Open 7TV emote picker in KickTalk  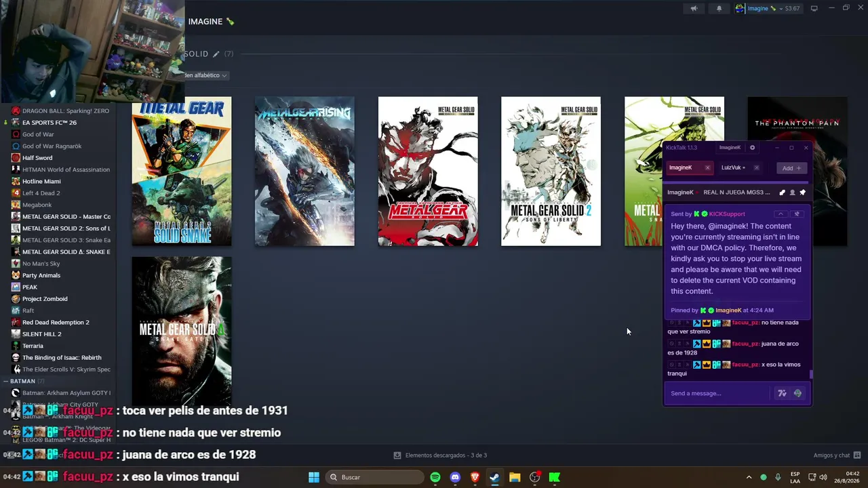782,394
